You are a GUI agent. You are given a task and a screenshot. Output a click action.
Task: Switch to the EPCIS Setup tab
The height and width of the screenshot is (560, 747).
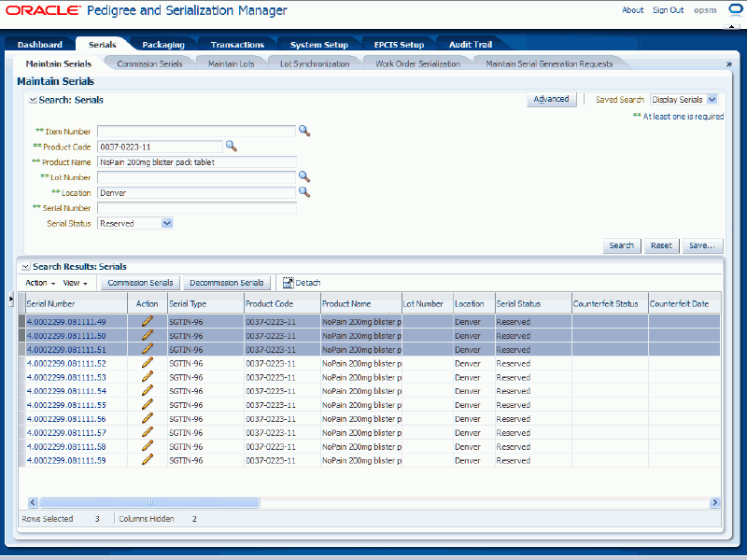click(399, 45)
